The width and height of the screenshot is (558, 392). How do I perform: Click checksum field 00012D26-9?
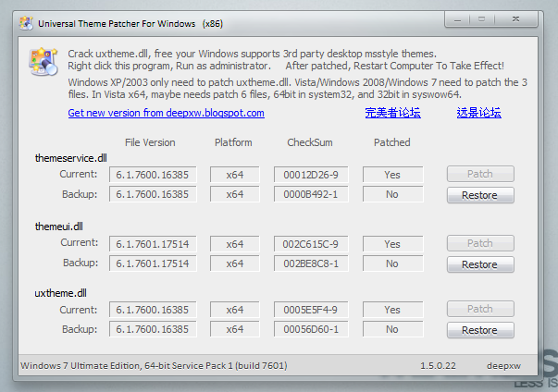(311, 175)
